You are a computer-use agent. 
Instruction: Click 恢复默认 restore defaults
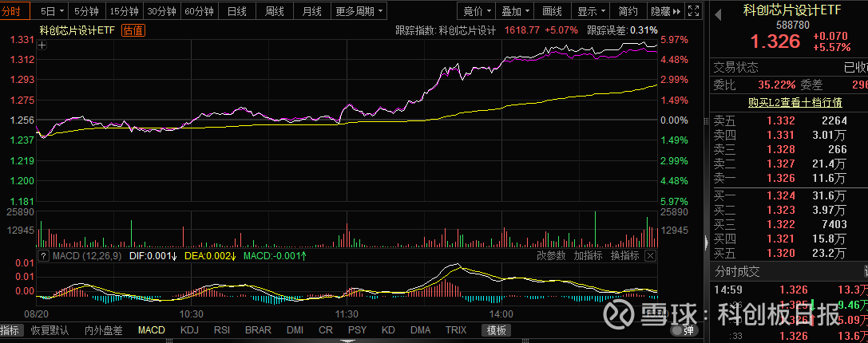(x=50, y=331)
